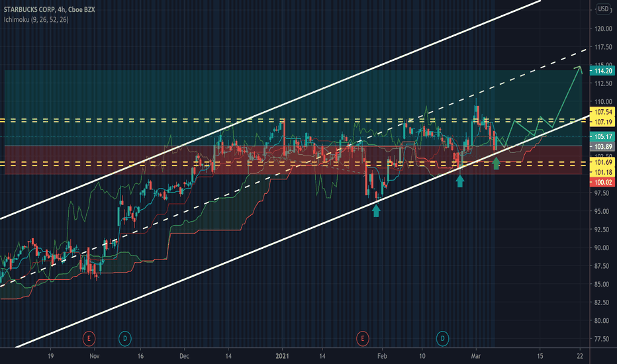Click the 105.17 current price label
The height and width of the screenshot is (364, 617).
click(x=602, y=136)
